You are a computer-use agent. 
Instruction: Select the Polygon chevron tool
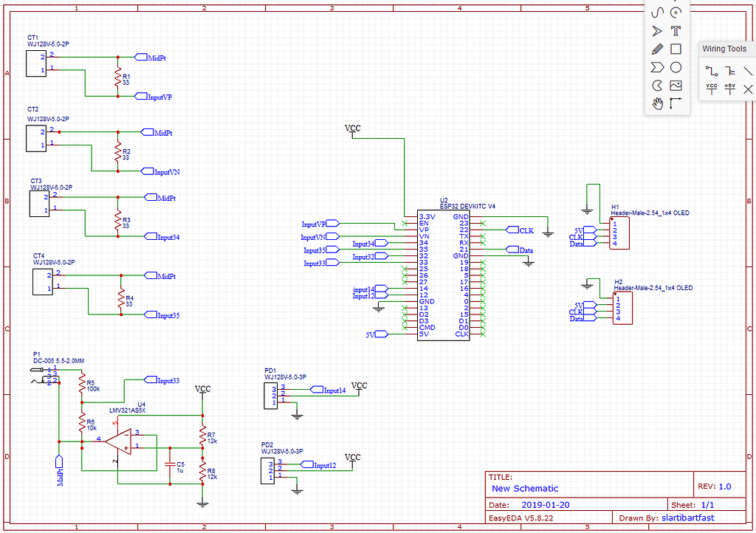(x=657, y=66)
